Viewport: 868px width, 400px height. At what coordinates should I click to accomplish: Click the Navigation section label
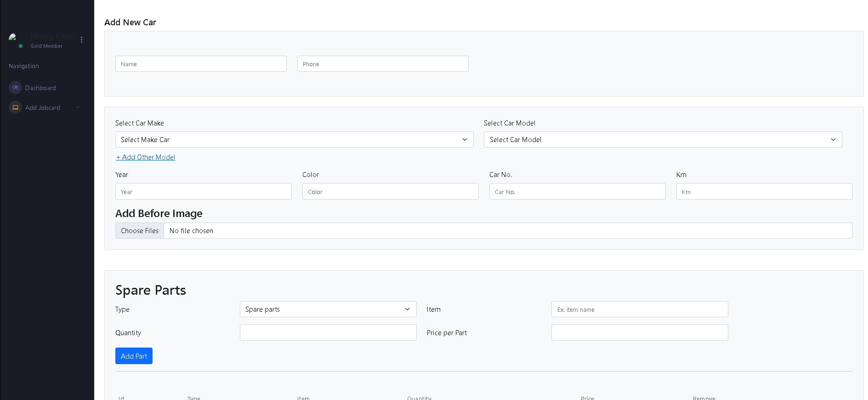tap(24, 66)
